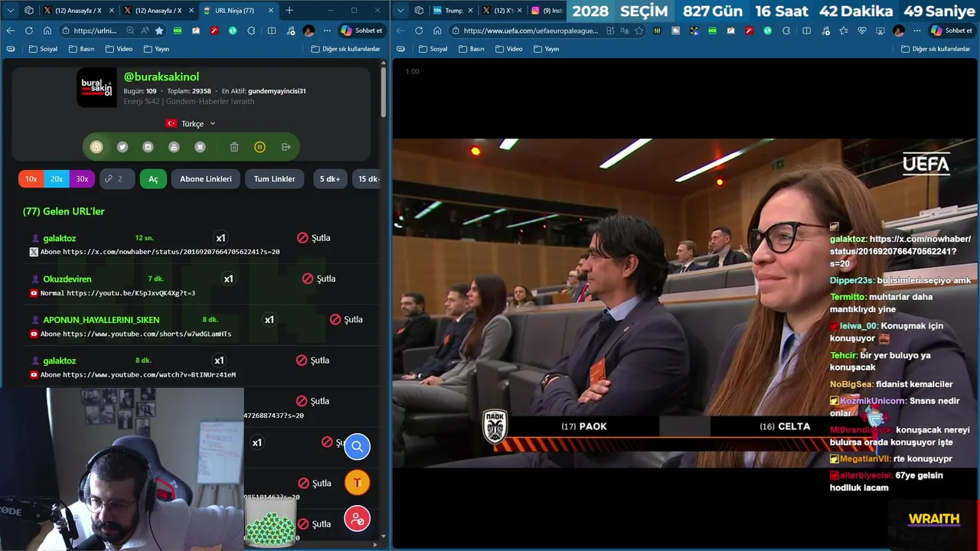The width and height of the screenshot is (980, 551).
Task: Open the favorites list icon in right browser
Action: click(843, 31)
